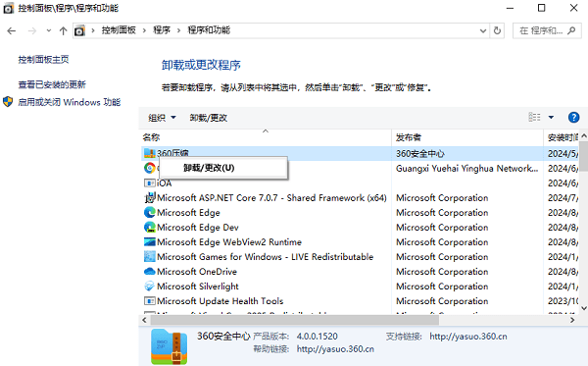Open 启用或关闭 Windows 功能 link
This screenshot has height=366, width=588.
coord(70,102)
